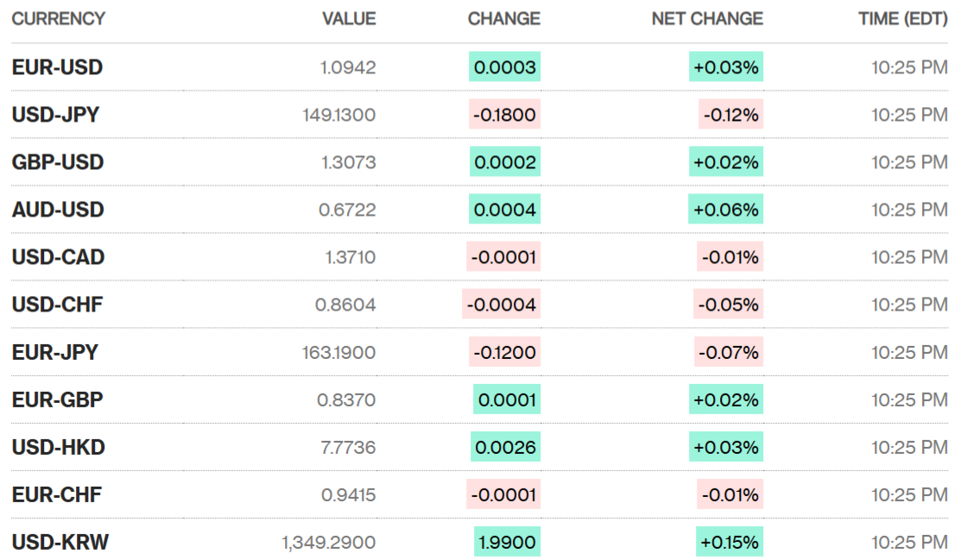Click the red -0.1800 USD-JPY change cell
This screenshot has width=961, height=560.
click(x=504, y=115)
